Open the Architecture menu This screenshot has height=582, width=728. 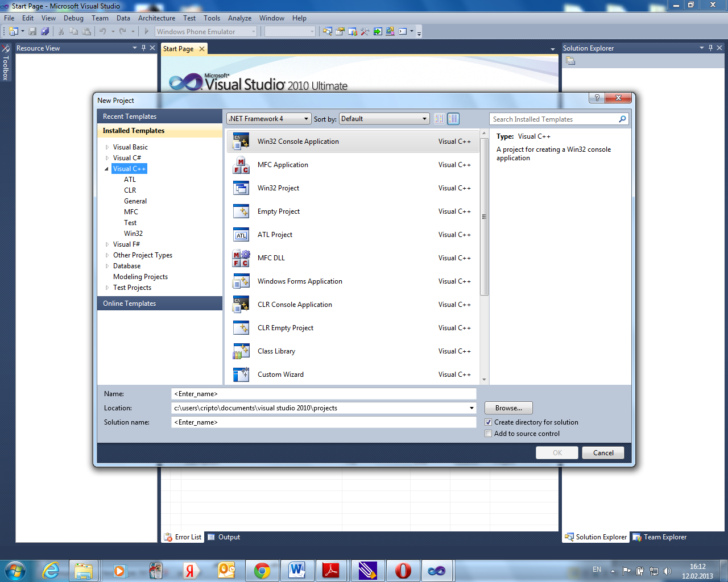click(x=156, y=18)
